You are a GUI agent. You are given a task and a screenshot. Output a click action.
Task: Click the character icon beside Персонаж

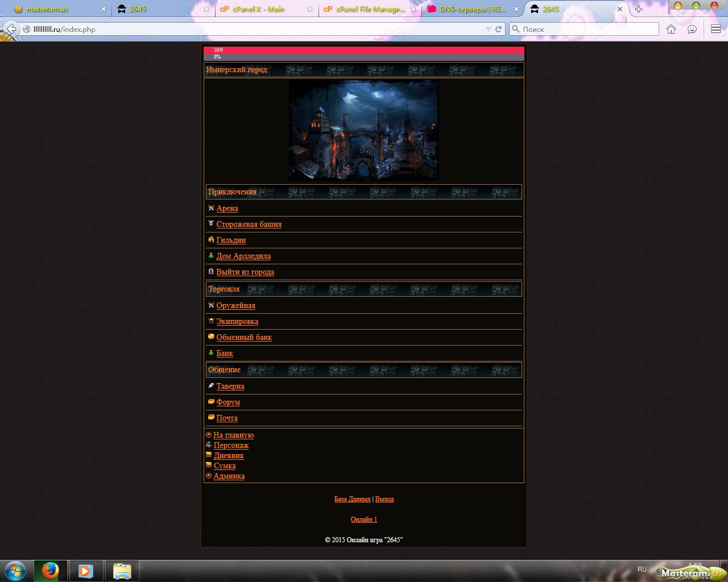(x=209, y=445)
